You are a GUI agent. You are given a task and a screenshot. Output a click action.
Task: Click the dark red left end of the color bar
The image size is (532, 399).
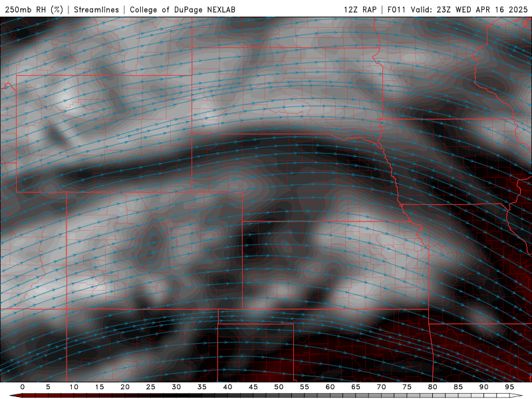pyautogui.click(x=15, y=396)
